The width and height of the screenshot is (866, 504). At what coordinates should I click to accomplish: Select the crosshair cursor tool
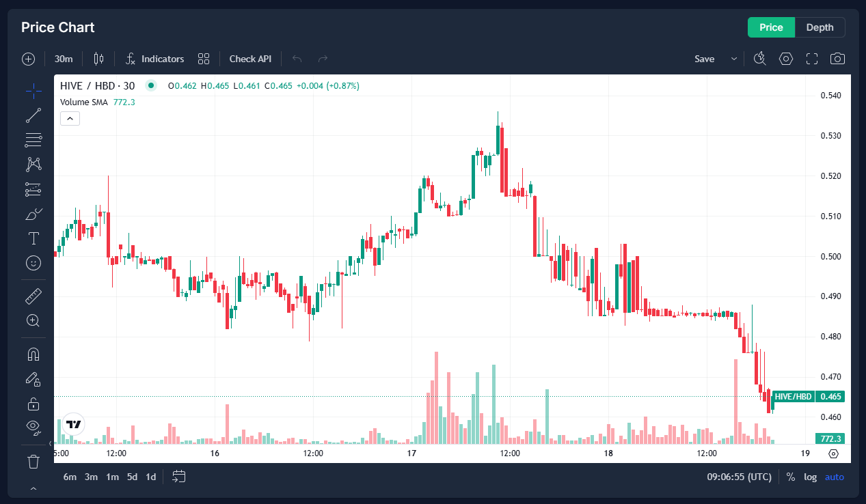tap(33, 91)
